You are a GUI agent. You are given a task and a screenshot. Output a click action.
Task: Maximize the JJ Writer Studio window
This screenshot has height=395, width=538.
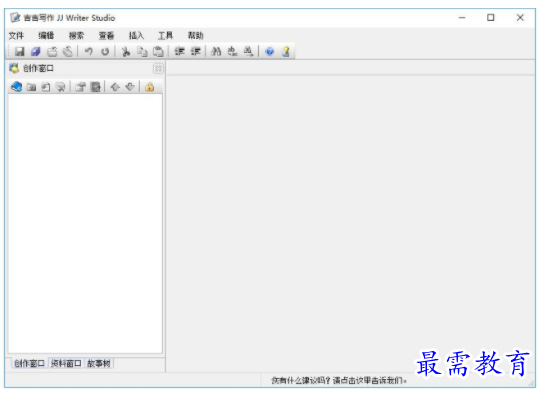491,18
